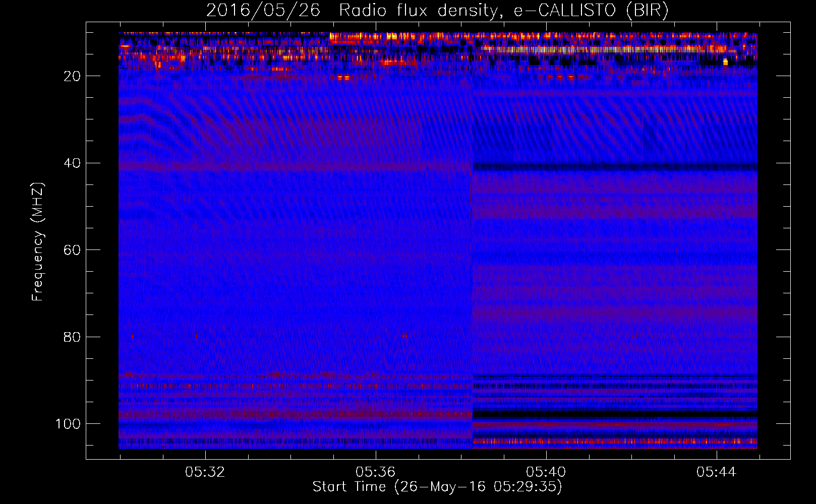Click the '100' frequency tick label
Image resolution: width=816 pixels, height=504 pixels.
(68, 424)
